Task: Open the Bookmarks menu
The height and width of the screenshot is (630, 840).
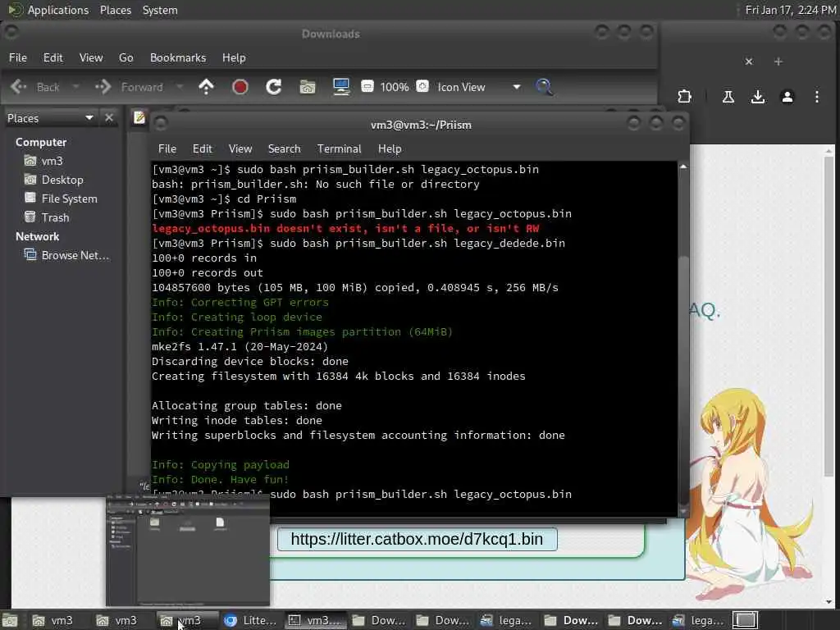Action: pyautogui.click(x=178, y=58)
